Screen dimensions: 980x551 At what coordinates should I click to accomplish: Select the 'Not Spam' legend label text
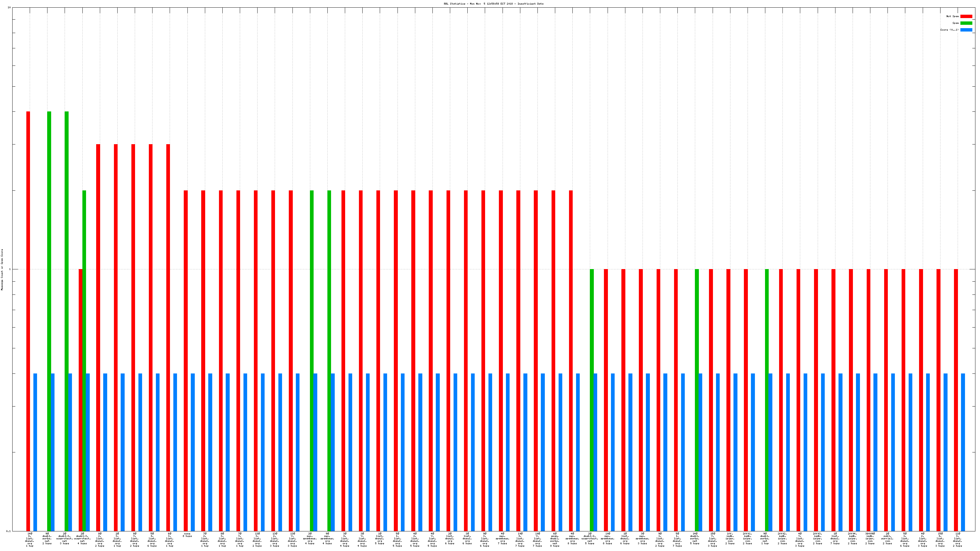[x=953, y=16]
